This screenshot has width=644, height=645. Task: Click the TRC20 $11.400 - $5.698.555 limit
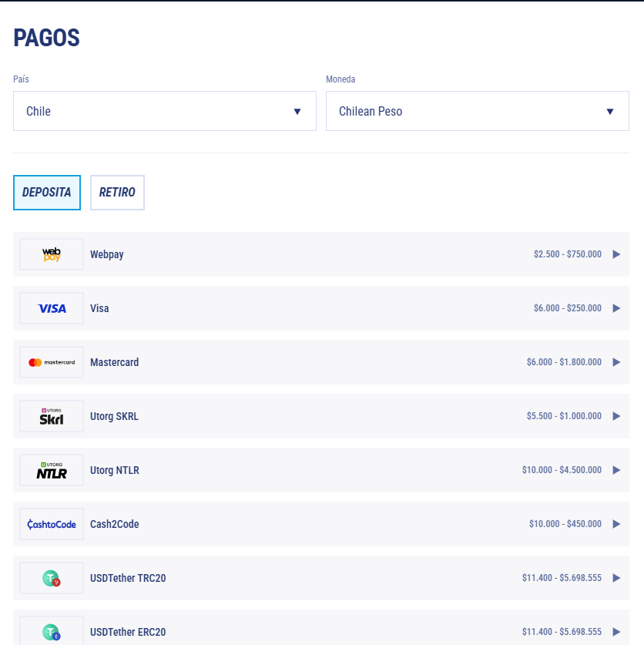[x=562, y=577]
